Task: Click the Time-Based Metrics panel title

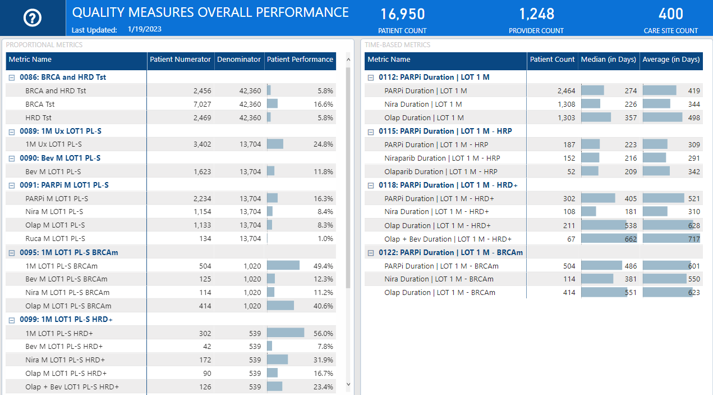Action: point(397,45)
